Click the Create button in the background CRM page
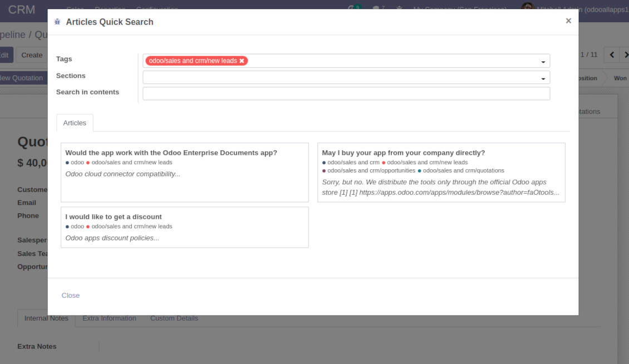This screenshot has width=629, height=364. (32, 55)
